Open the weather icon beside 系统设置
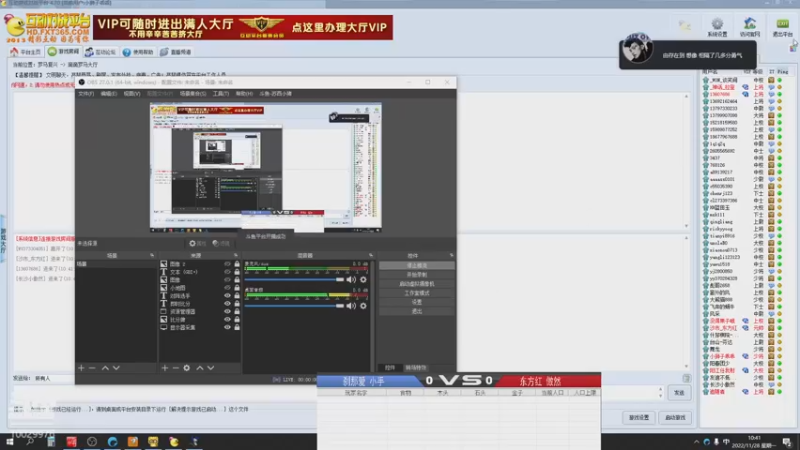The image size is (800, 450). coord(685,24)
